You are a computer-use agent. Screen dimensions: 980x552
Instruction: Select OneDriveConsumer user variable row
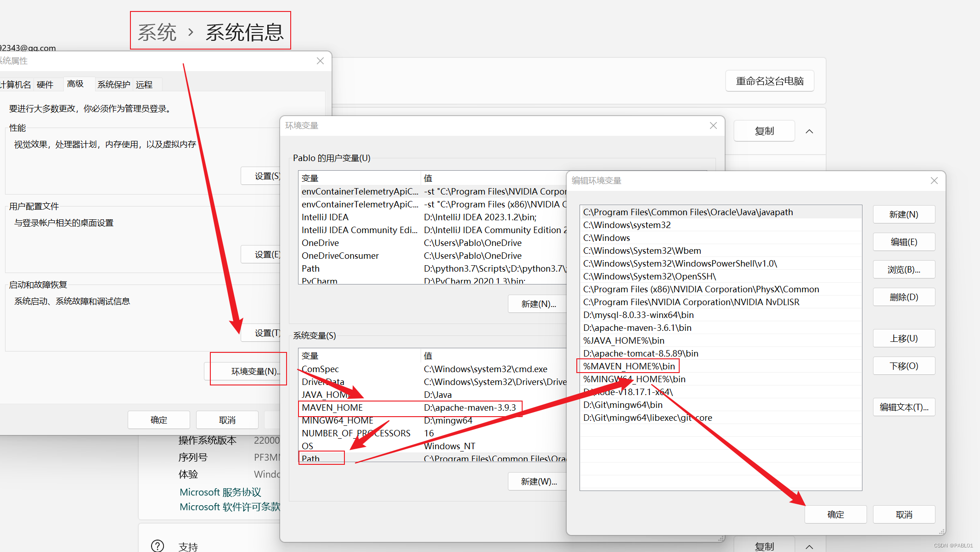coord(433,256)
